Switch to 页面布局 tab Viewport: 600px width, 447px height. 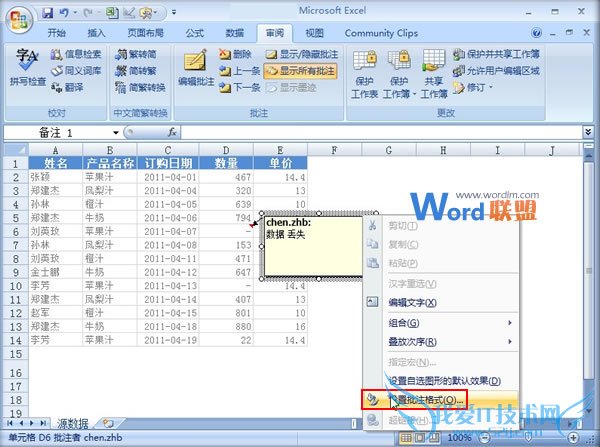coord(145,33)
